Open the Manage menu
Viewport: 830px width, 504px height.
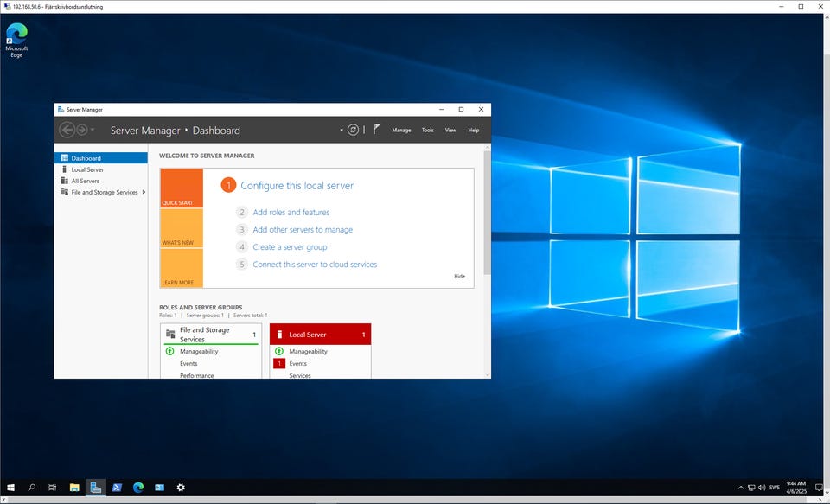[401, 131]
